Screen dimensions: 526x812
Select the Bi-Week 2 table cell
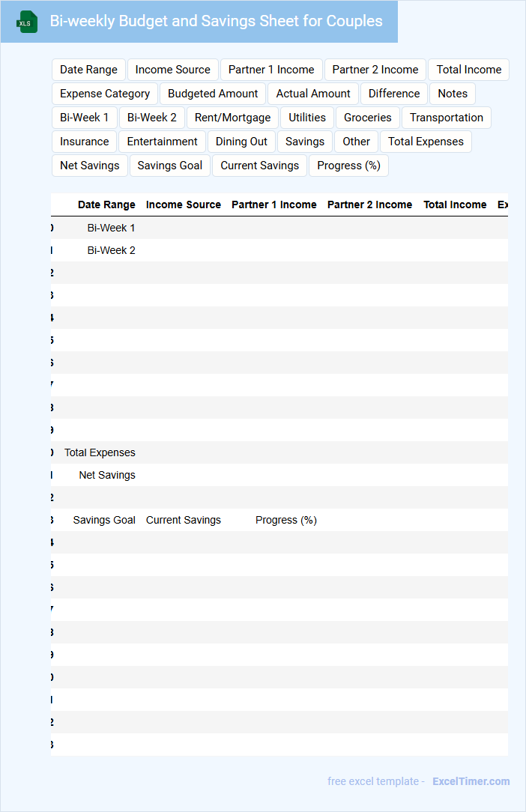[111, 250]
